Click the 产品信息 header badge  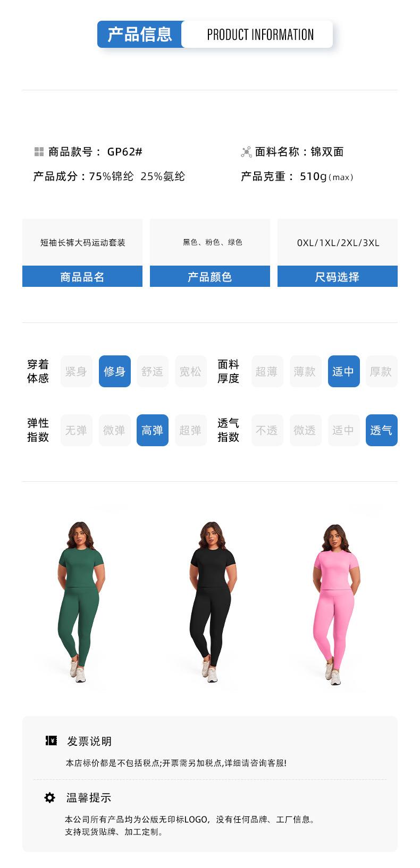coord(140,35)
